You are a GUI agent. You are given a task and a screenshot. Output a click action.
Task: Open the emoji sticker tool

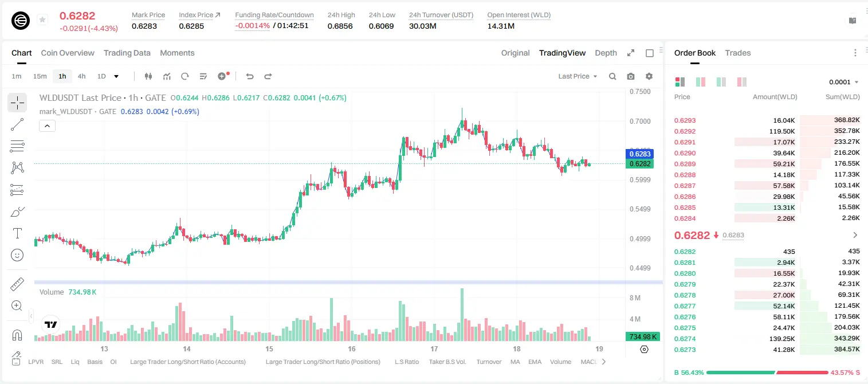(17, 255)
